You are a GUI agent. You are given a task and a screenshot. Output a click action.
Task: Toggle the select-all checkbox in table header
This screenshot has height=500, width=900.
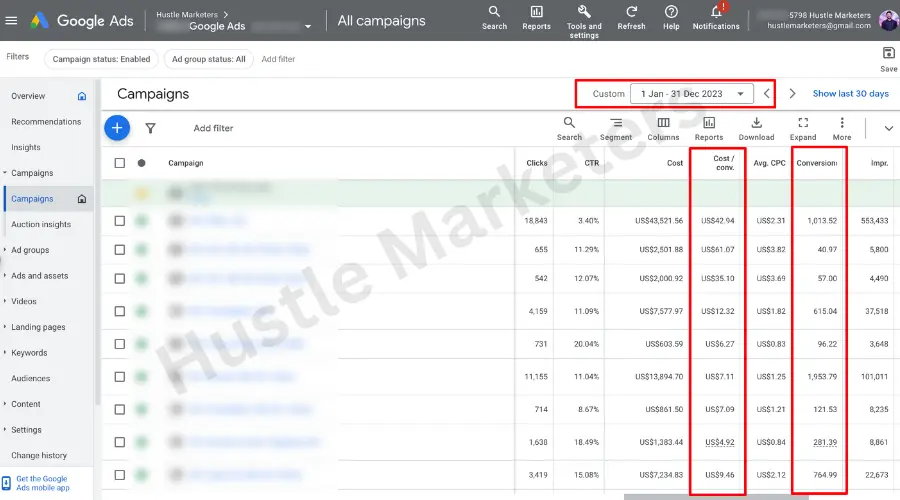point(120,163)
